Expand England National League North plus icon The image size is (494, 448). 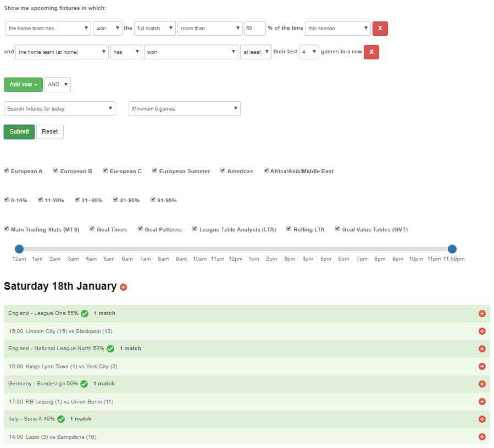pos(482,349)
